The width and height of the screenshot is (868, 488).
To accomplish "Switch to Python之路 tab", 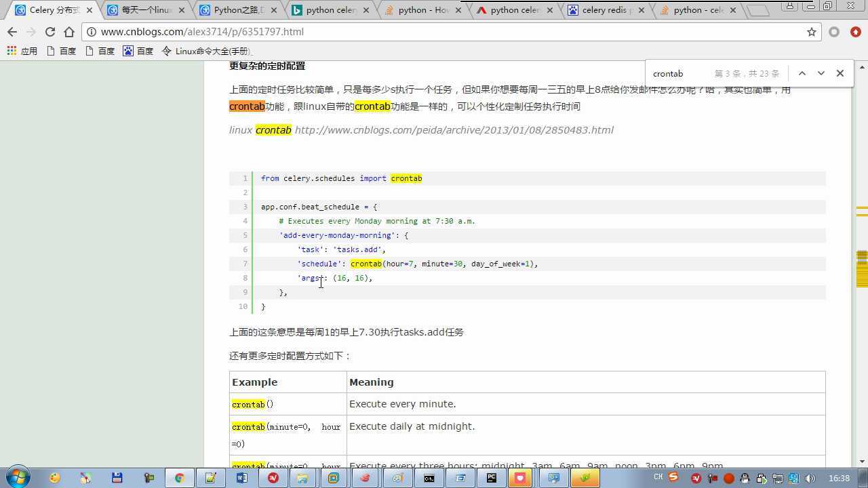I will (237, 10).
